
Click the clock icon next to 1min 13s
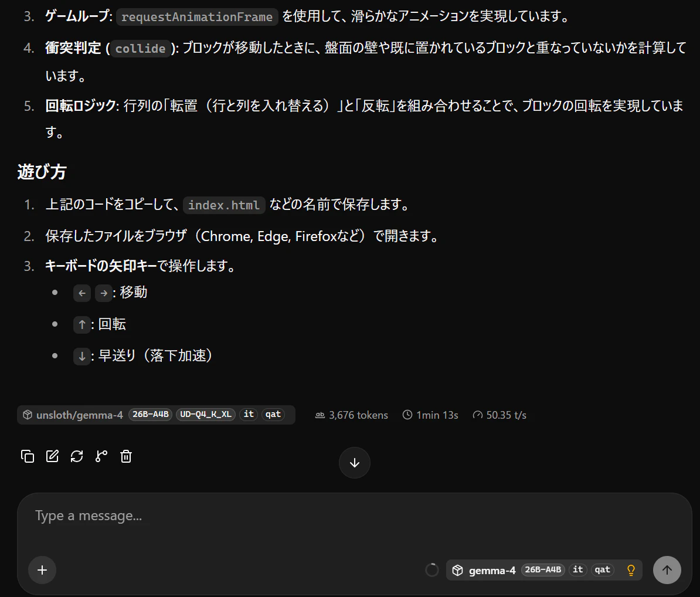tap(407, 415)
